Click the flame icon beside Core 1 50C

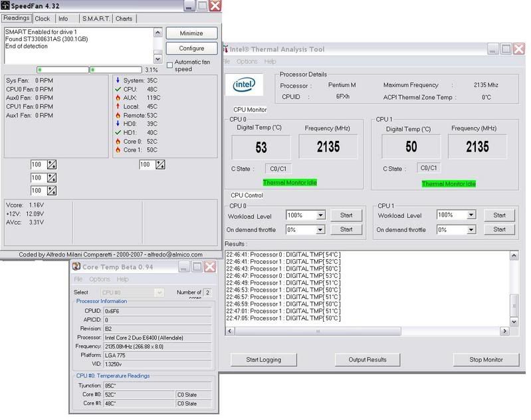pos(118,150)
